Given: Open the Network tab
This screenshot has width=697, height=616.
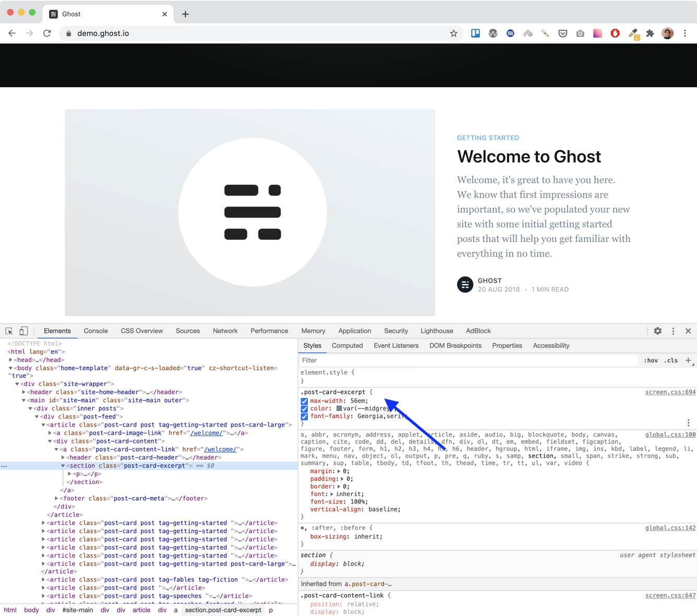Looking at the screenshot, I should [x=225, y=331].
